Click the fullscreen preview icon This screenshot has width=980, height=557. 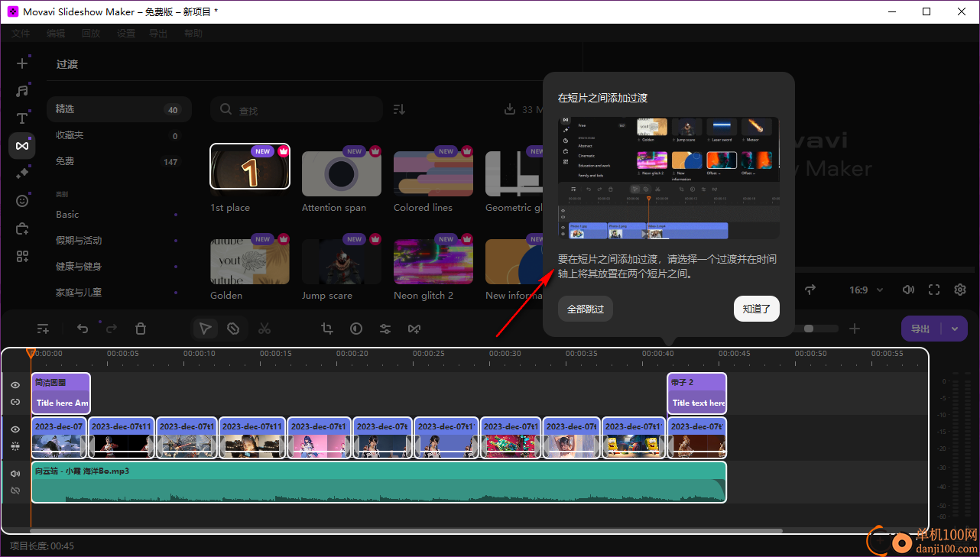click(x=933, y=290)
